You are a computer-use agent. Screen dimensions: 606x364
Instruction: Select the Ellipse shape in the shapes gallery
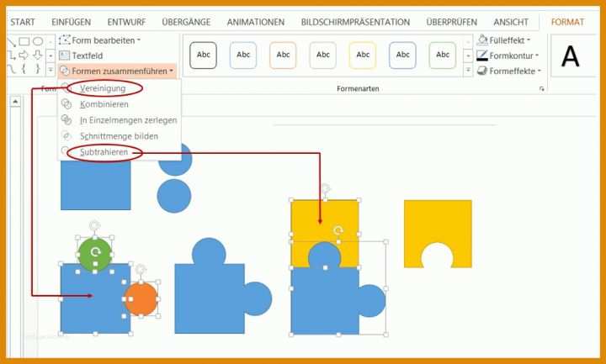click(38, 41)
